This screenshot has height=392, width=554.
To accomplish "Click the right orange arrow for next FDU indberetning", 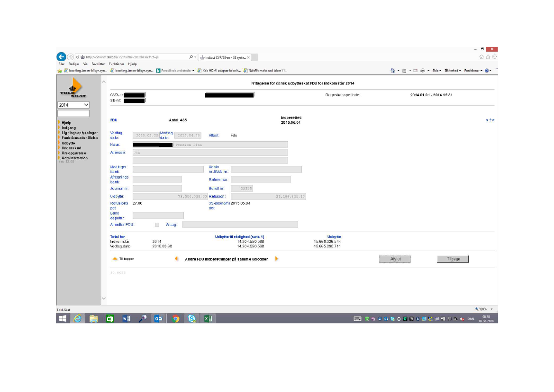I will [x=277, y=259].
